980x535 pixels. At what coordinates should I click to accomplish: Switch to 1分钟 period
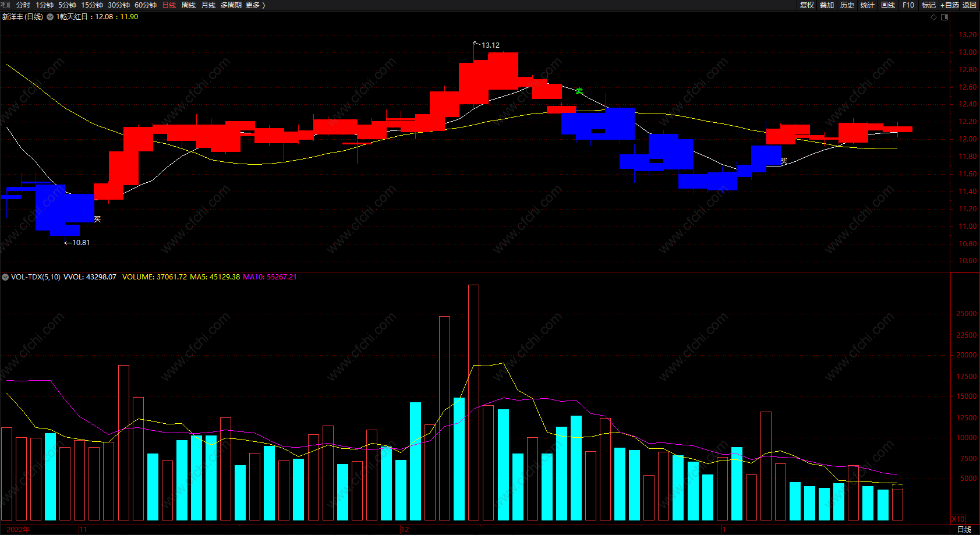[44, 5]
